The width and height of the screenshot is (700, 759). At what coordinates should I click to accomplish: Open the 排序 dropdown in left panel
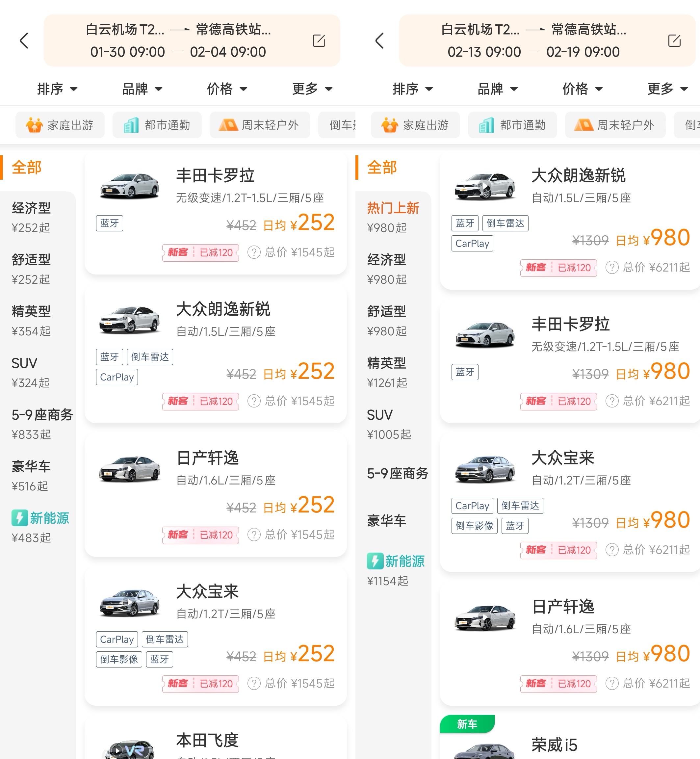click(x=57, y=89)
